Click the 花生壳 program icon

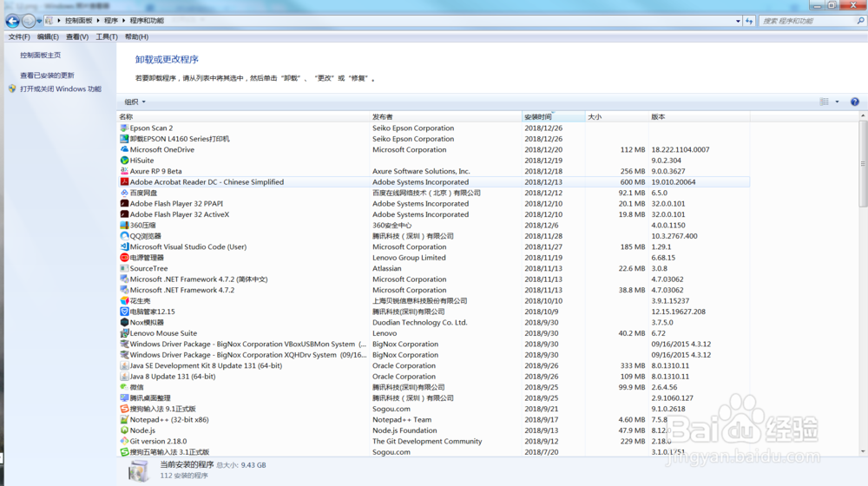coord(124,300)
